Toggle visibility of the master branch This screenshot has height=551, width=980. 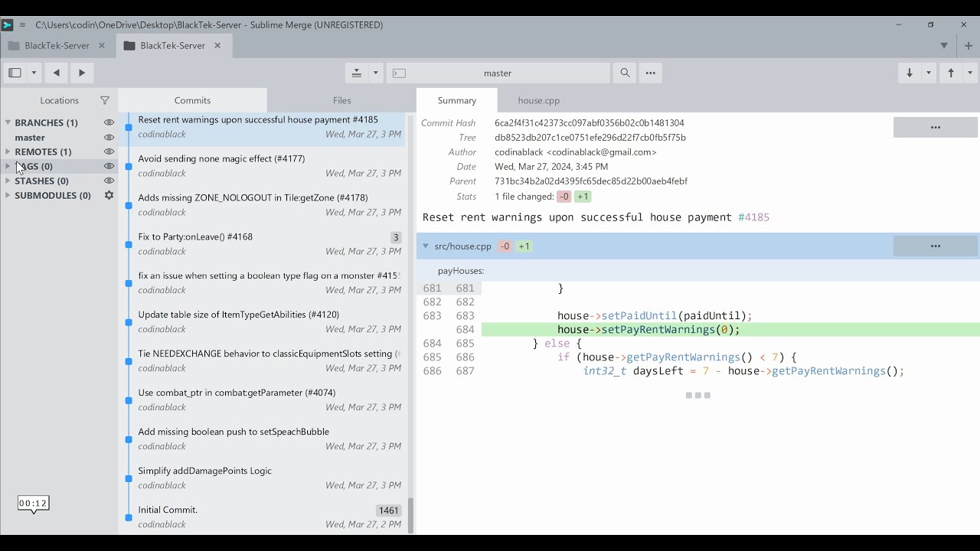pos(109,138)
